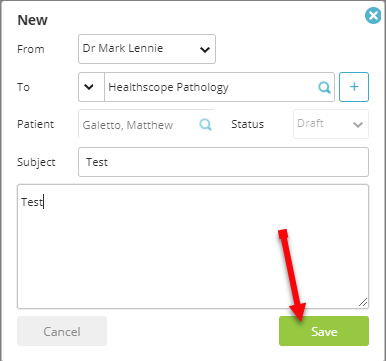Save the new message

[x=324, y=331]
